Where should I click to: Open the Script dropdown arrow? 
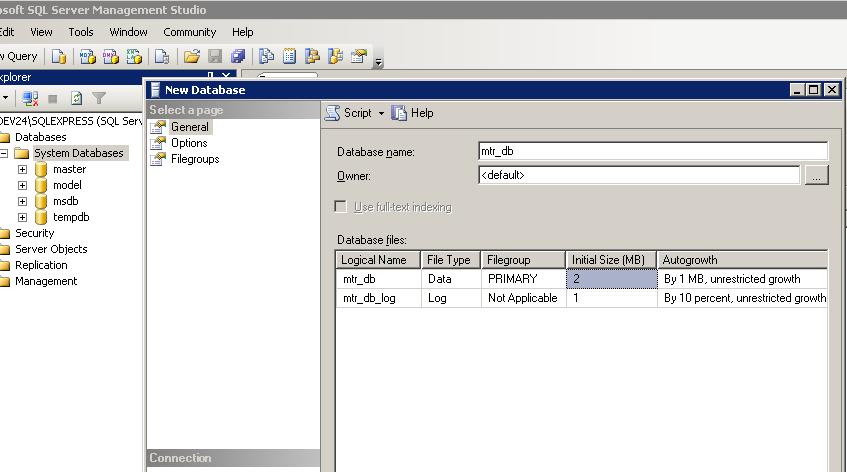381,113
